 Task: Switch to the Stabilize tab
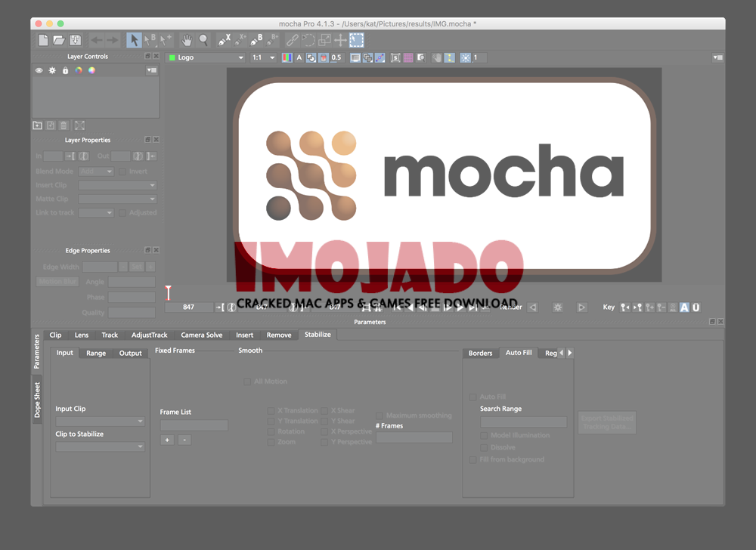click(x=318, y=334)
